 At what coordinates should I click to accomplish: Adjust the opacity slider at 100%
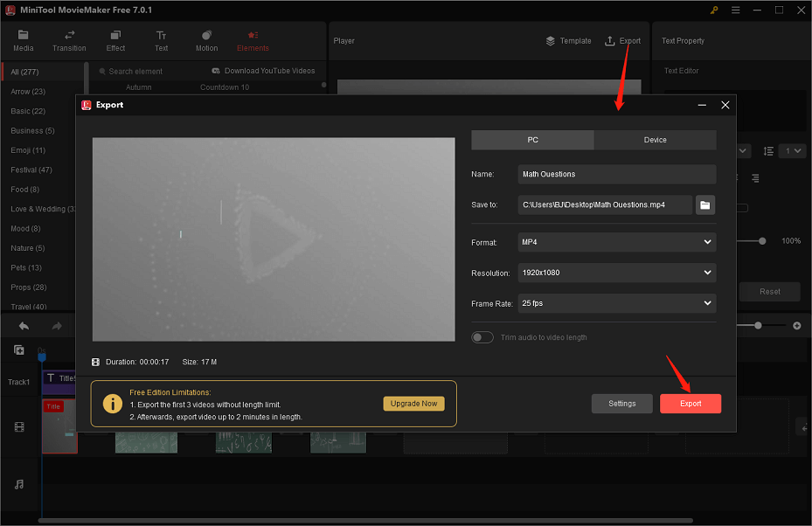[762, 241]
